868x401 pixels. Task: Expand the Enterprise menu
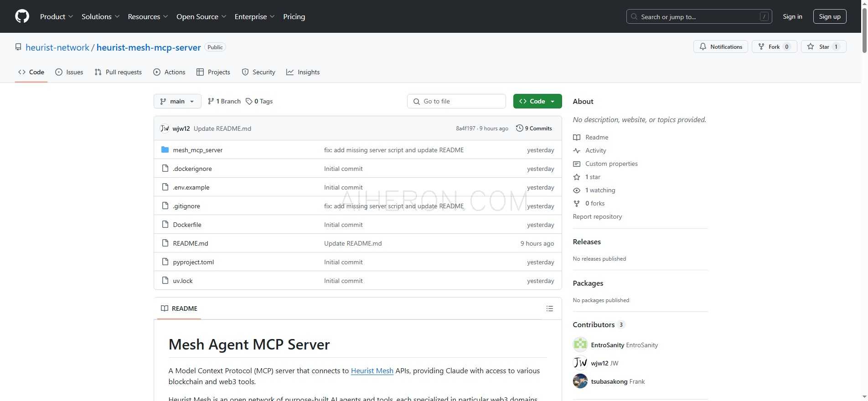[254, 16]
